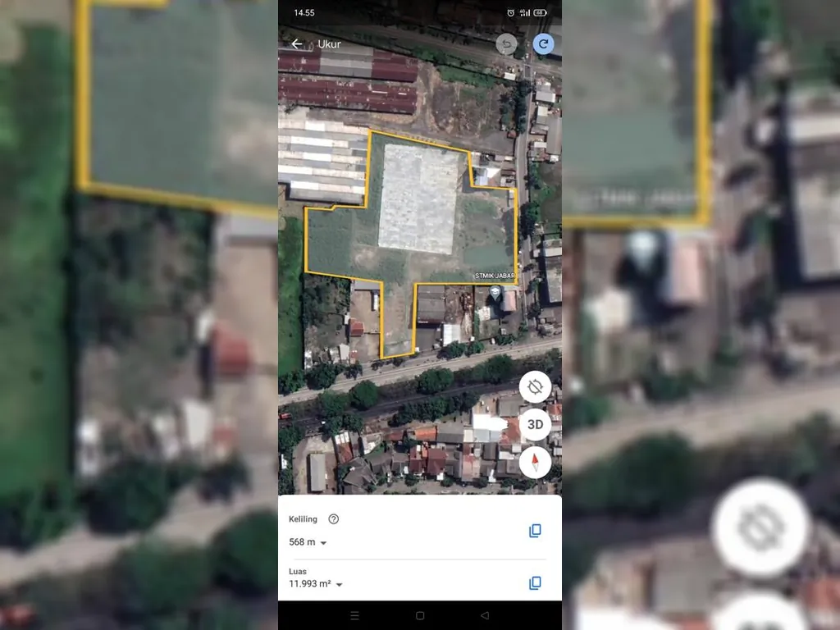Toggle the 3D view button
The image size is (840, 630).
click(x=535, y=424)
